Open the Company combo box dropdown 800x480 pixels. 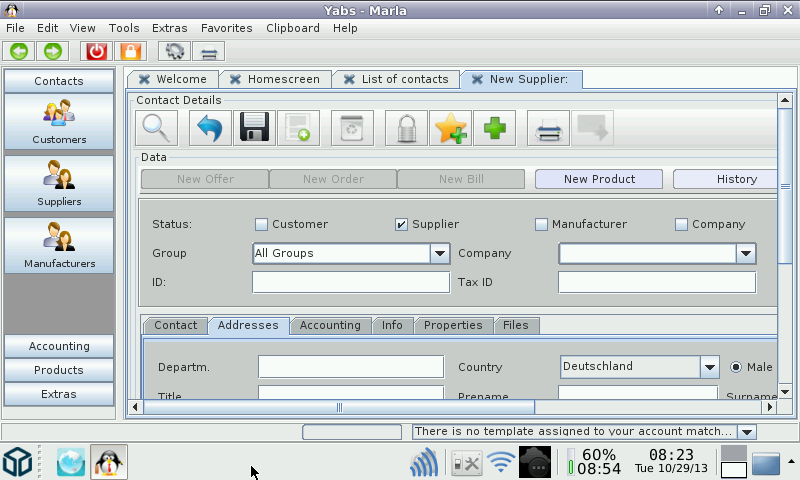click(x=745, y=254)
